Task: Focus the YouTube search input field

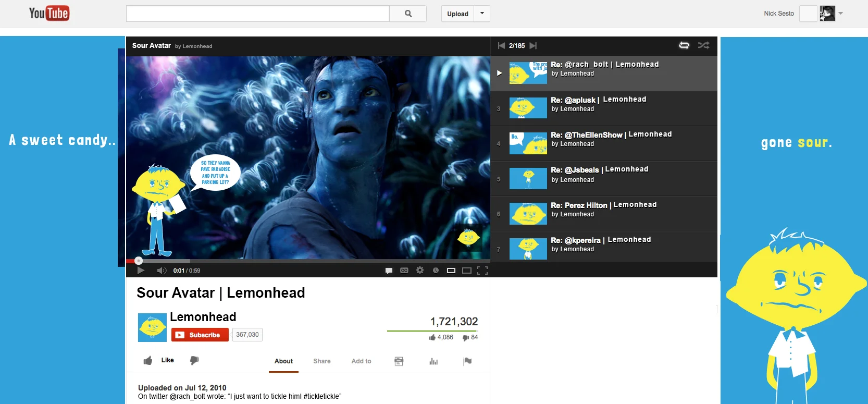Action: coord(258,14)
